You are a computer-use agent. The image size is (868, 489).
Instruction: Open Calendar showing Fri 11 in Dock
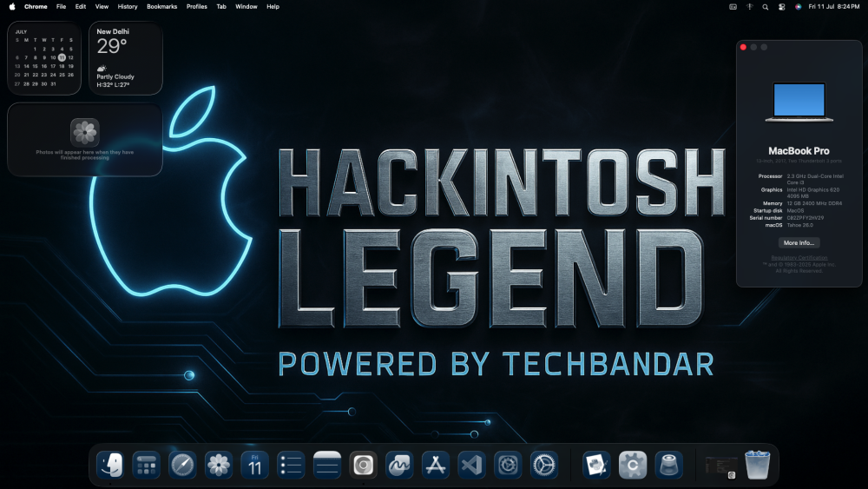tap(254, 465)
